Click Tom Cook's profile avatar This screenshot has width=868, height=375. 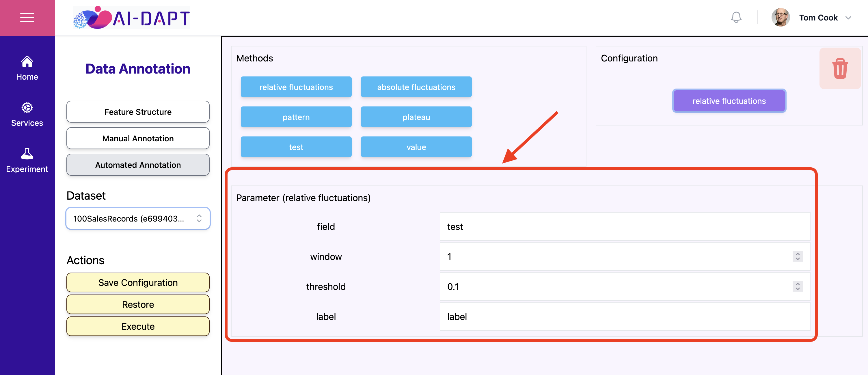pos(781,18)
